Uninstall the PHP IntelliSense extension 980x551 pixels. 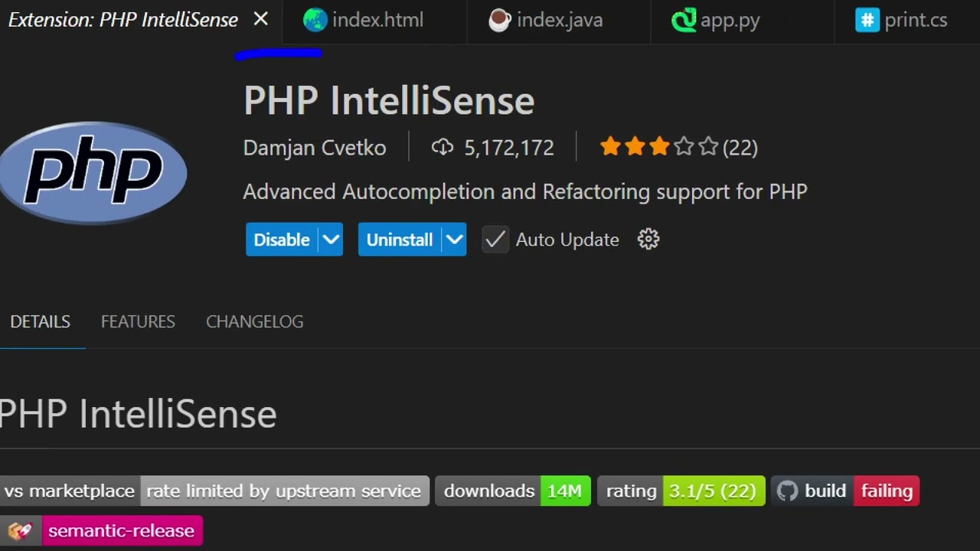[x=400, y=240]
